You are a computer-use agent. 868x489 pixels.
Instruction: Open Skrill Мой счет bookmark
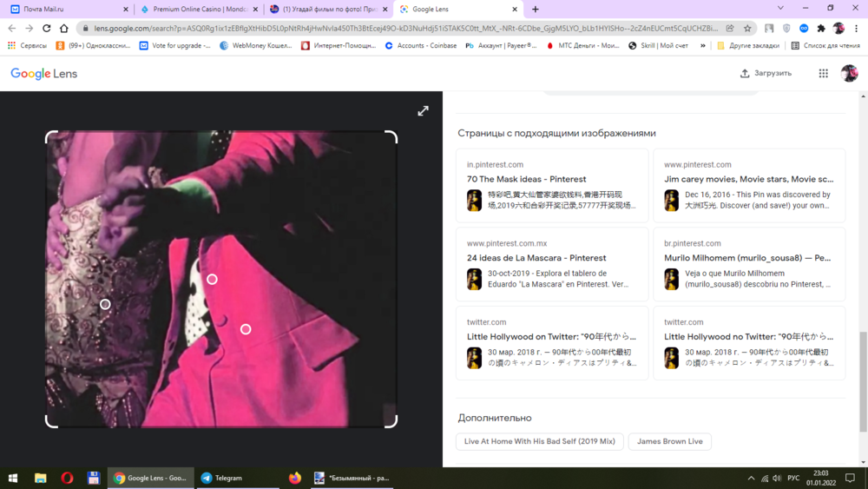(658, 45)
